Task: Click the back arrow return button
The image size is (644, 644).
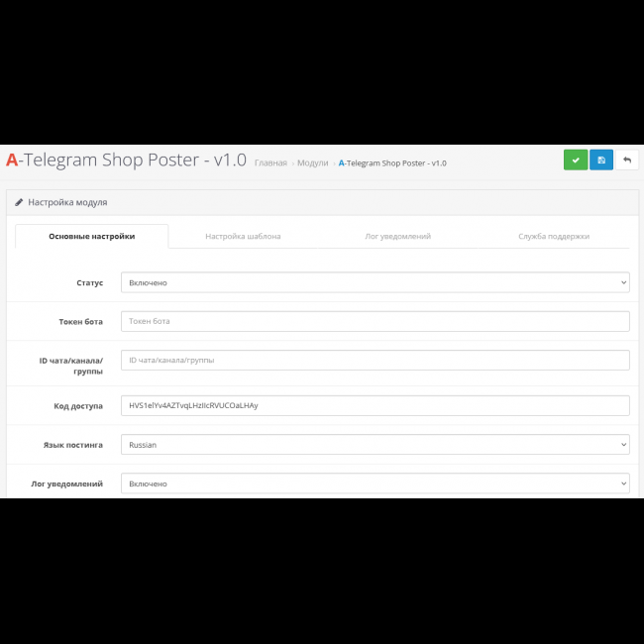Action: click(626, 161)
